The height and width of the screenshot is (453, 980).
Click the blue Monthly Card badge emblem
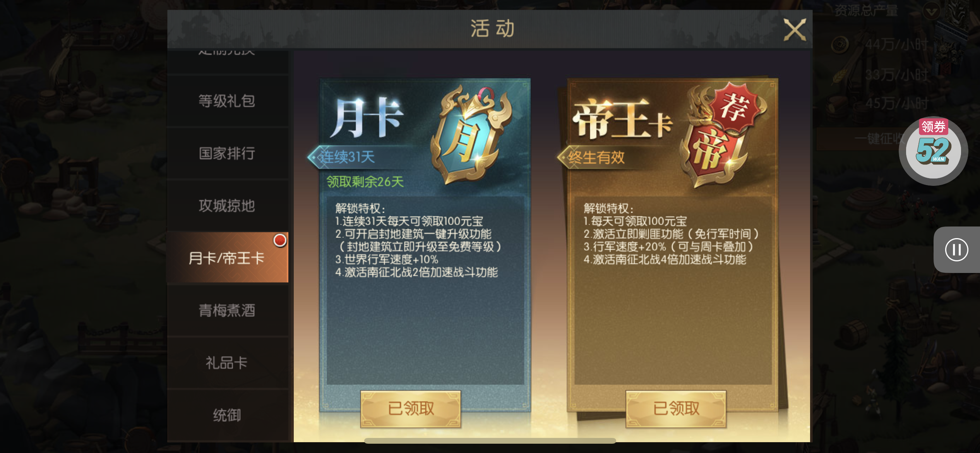click(x=471, y=135)
